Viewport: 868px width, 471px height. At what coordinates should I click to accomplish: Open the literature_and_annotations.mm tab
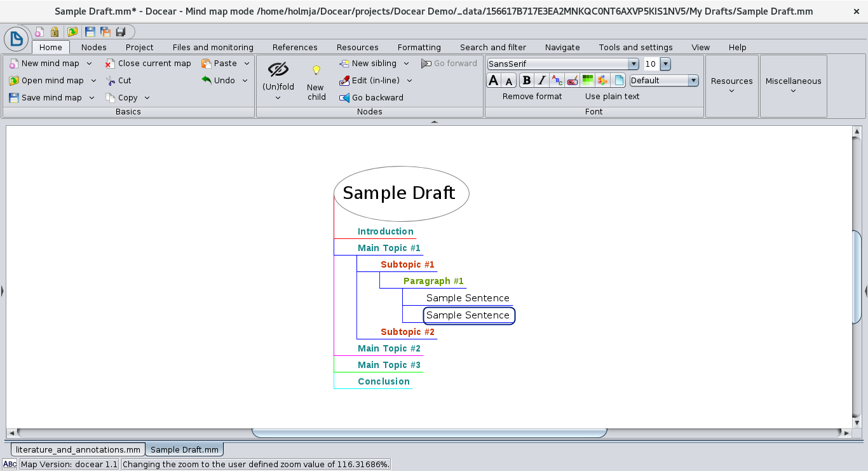pyautogui.click(x=77, y=449)
